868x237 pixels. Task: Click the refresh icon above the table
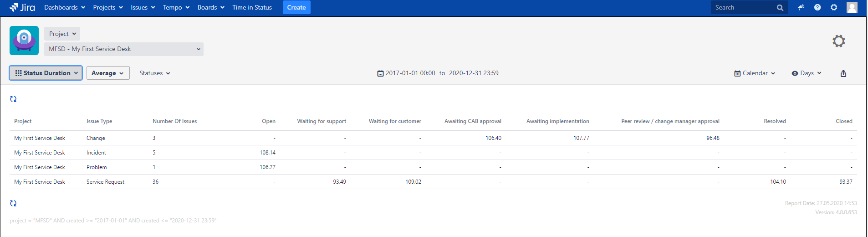pos(13,99)
